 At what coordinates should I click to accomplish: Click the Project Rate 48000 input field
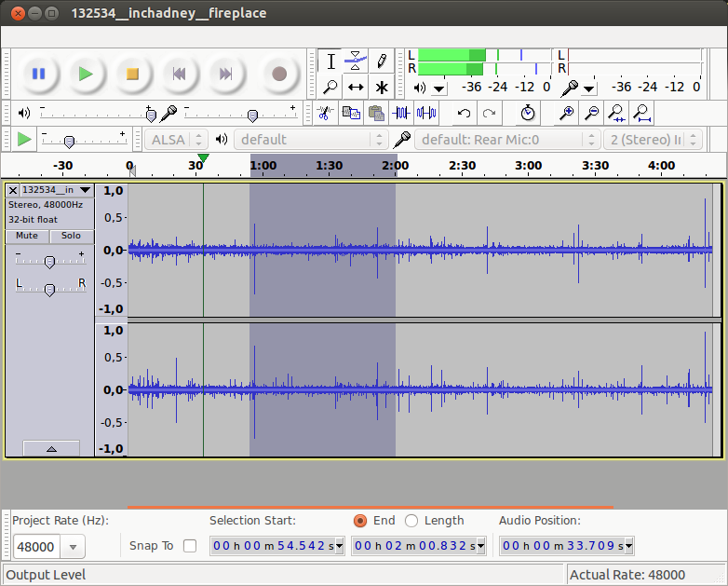pyautogui.click(x=36, y=547)
